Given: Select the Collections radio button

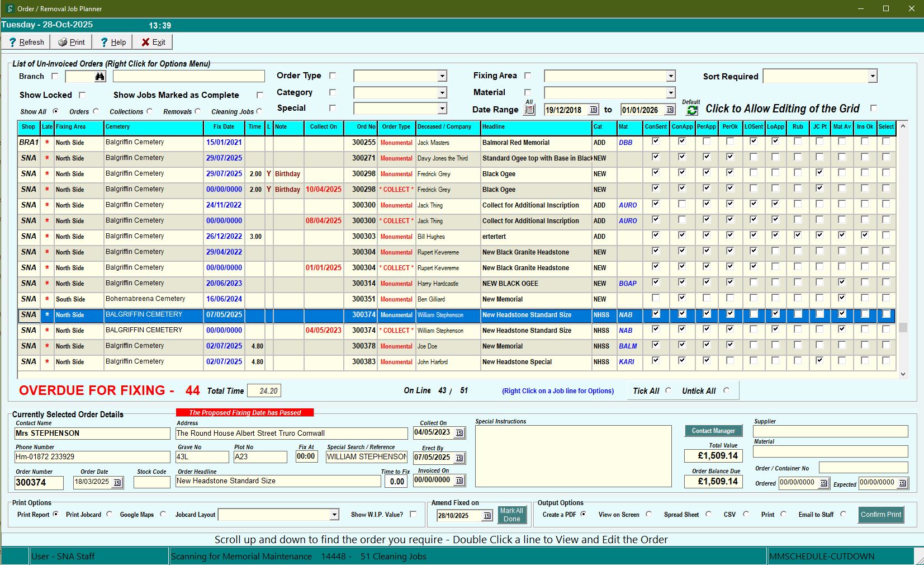Looking at the screenshot, I should click(x=150, y=111).
